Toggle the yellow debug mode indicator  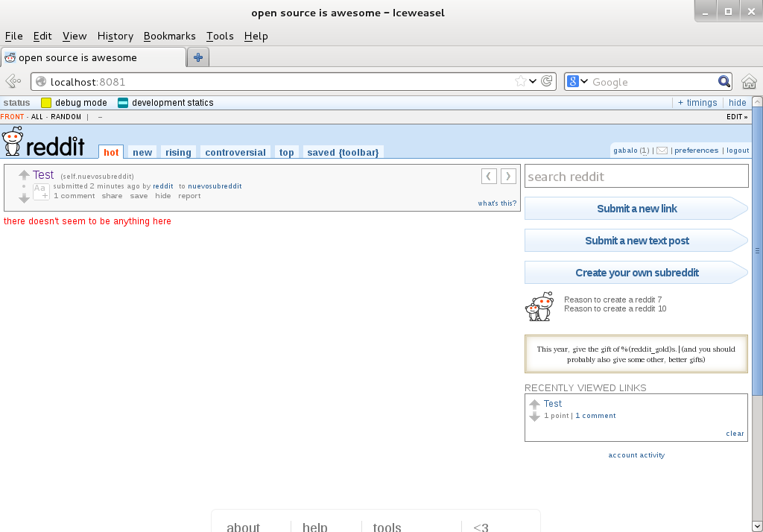click(x=46, y=103)
